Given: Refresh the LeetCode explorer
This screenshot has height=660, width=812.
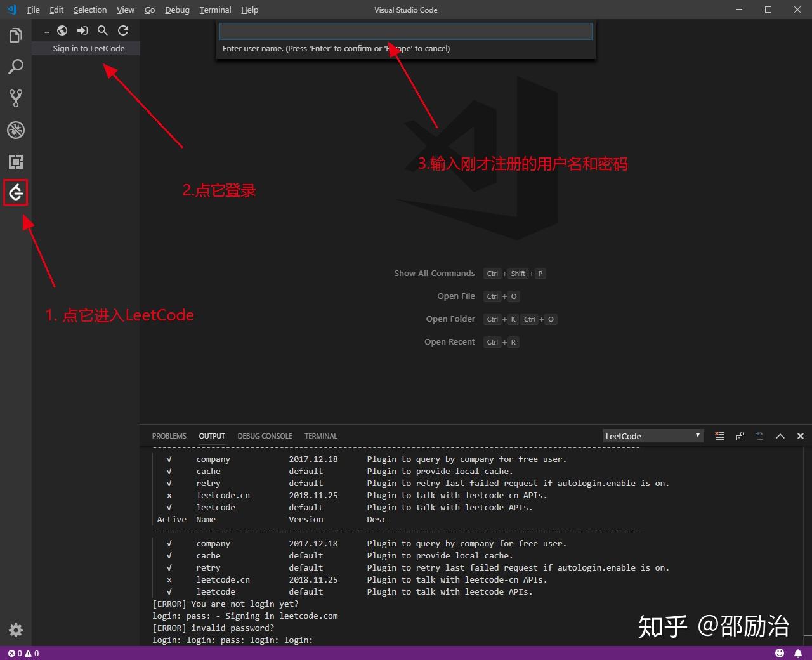Looking at the screenshot, I should pyautogui.click(x=123, y=30).
